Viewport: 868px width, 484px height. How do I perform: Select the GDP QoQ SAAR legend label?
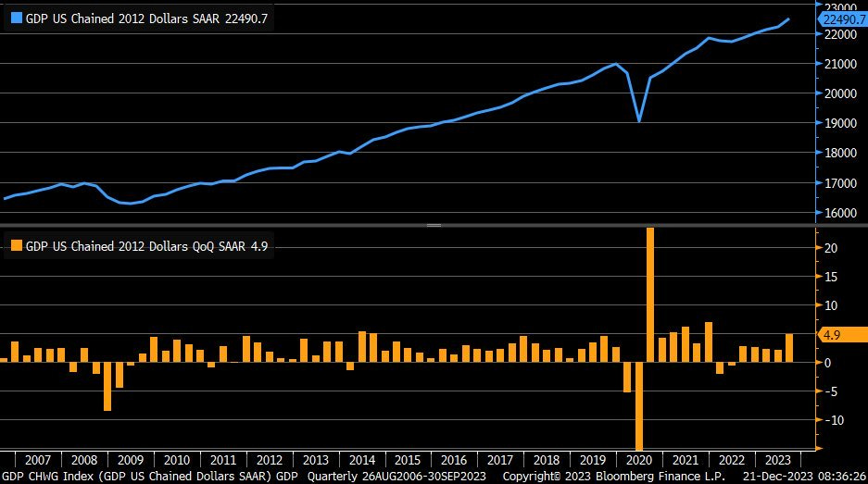pos(137,246)
